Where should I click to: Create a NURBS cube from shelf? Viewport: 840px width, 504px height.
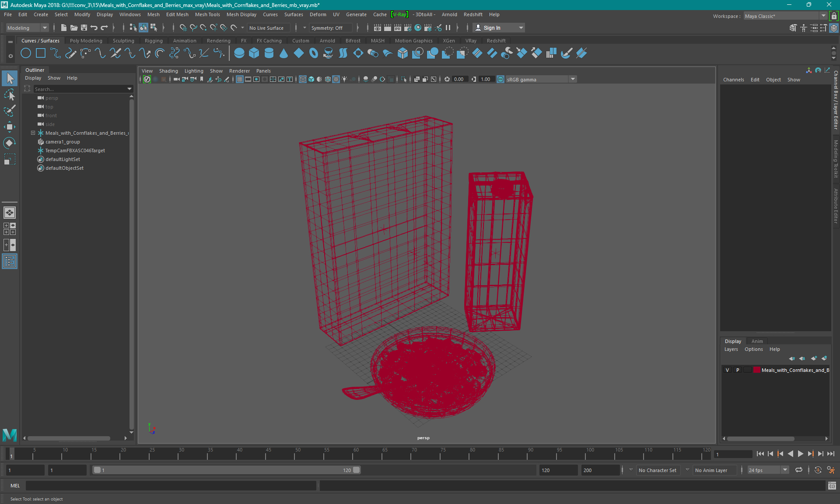coord(254,53)
